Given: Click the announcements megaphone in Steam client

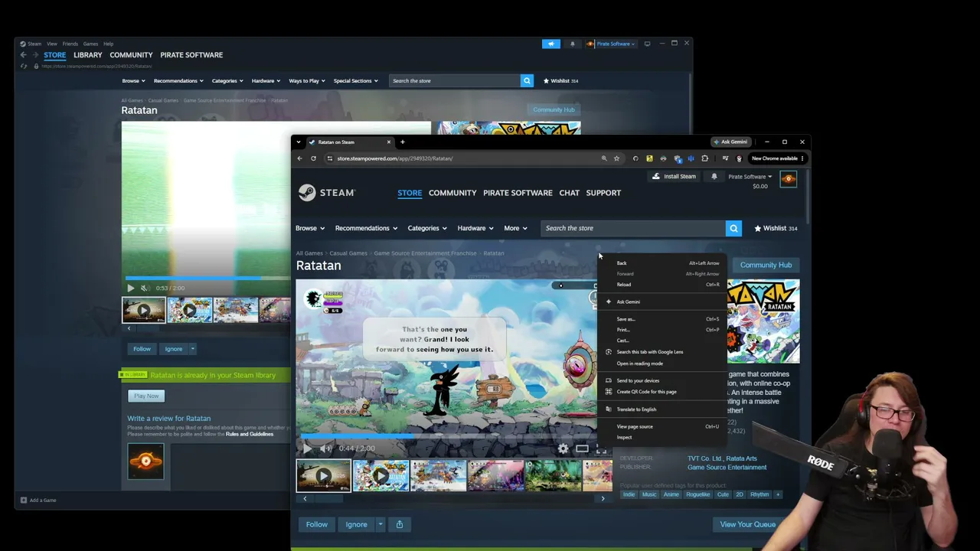Looking at the screenshot, I should click(551, 44).
